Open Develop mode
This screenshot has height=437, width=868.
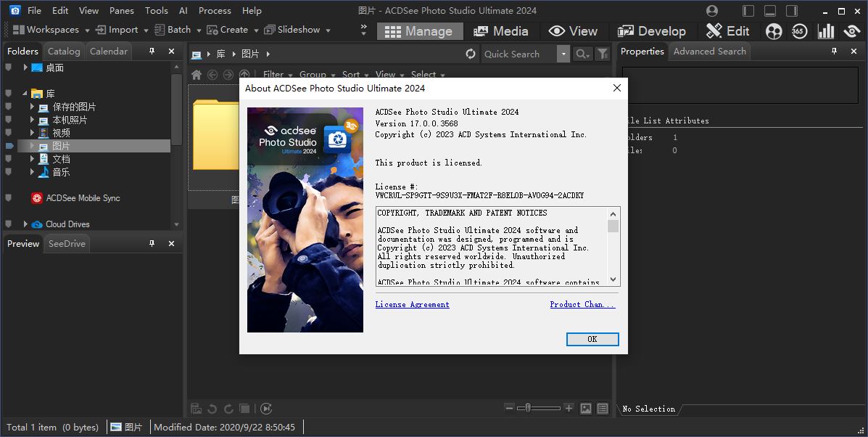tap(652, 31)
